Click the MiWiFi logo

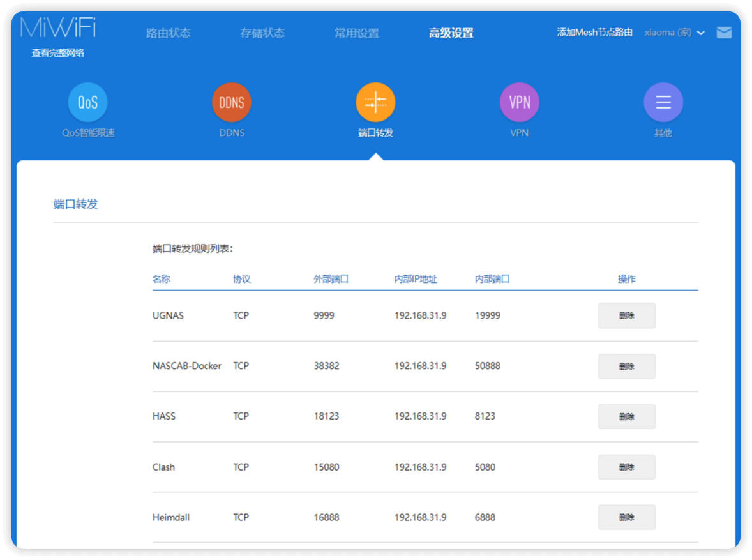58,27
